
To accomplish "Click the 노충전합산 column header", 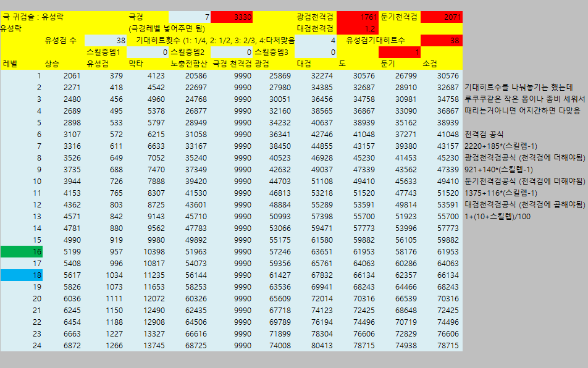I will (190, 64).
